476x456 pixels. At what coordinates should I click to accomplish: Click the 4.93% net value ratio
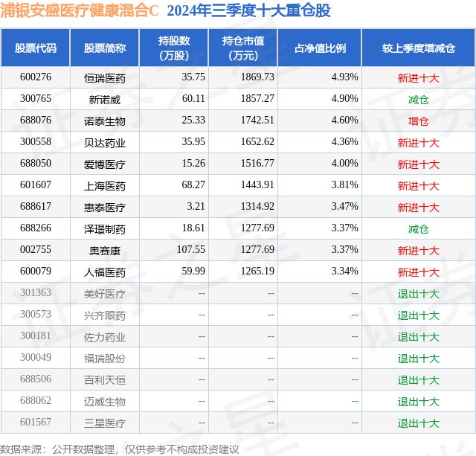[x=344, y=77]
